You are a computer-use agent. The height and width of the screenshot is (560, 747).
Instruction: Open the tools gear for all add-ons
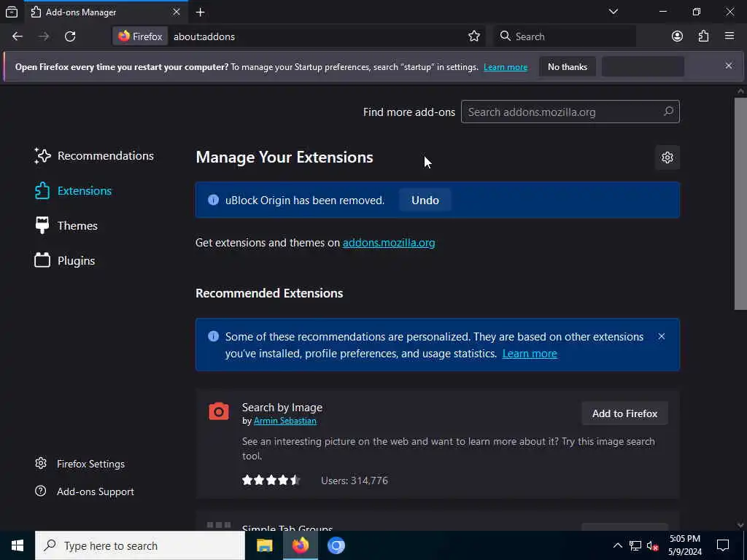(667, 157)
